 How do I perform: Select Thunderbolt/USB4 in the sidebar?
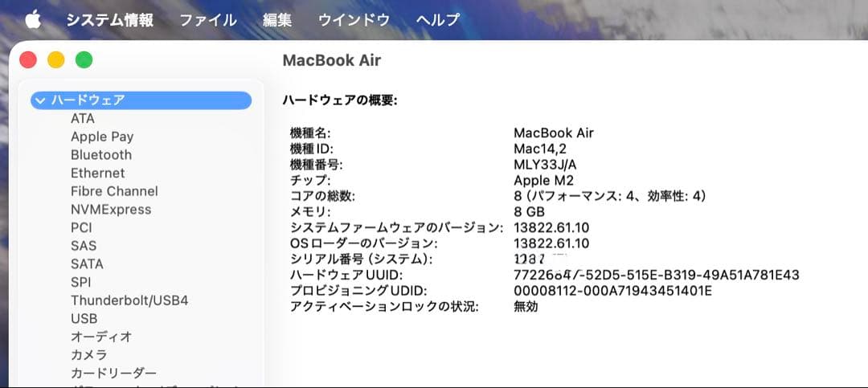(x=129, y=300)
